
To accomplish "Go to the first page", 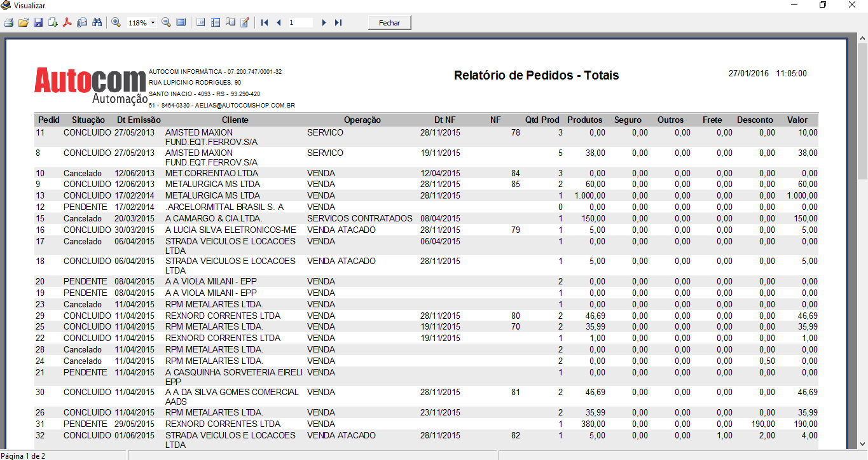I will point(265,23).
